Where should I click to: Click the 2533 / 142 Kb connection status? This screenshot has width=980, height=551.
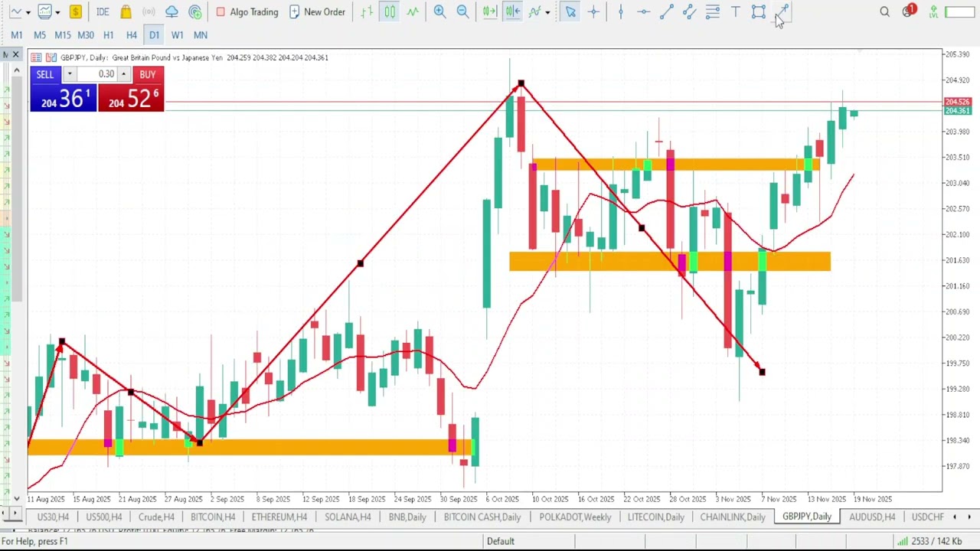929,541
